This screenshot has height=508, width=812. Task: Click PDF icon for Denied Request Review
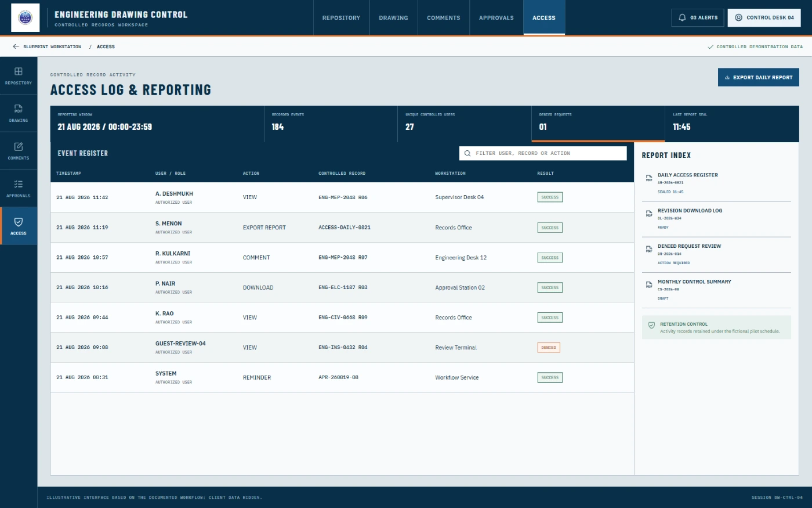pyautogui.click(x=649, y=249)
